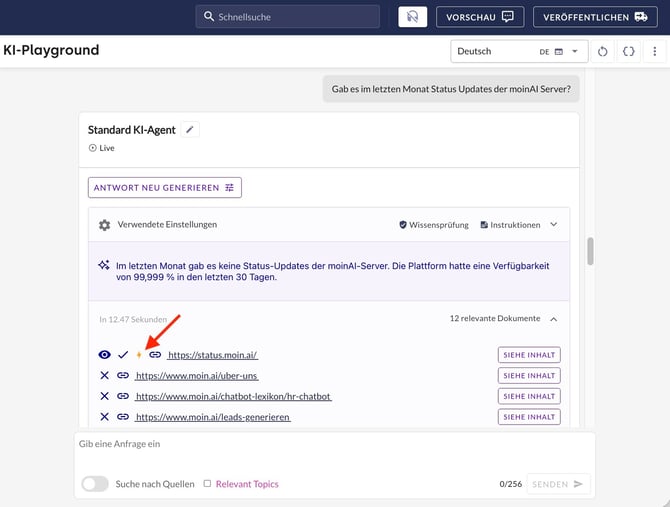The image size is (670, 507).
Task: Click the headset-off icon in top bar
Action: pyautogui.click(x=412, y=17)
